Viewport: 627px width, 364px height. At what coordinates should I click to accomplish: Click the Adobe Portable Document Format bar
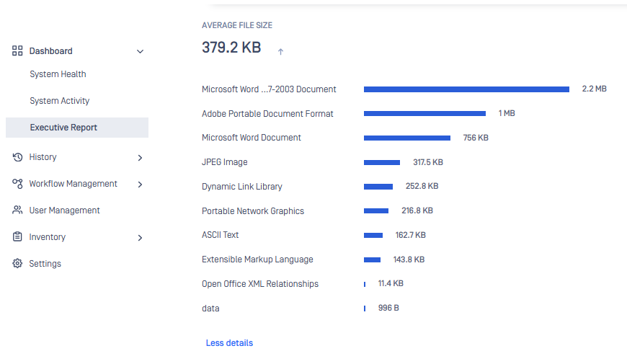424,114
